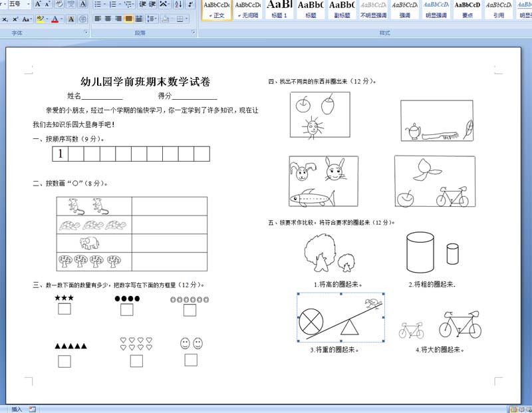
Task: Toggle distributed alignment
Action: [x=139, y=19]
